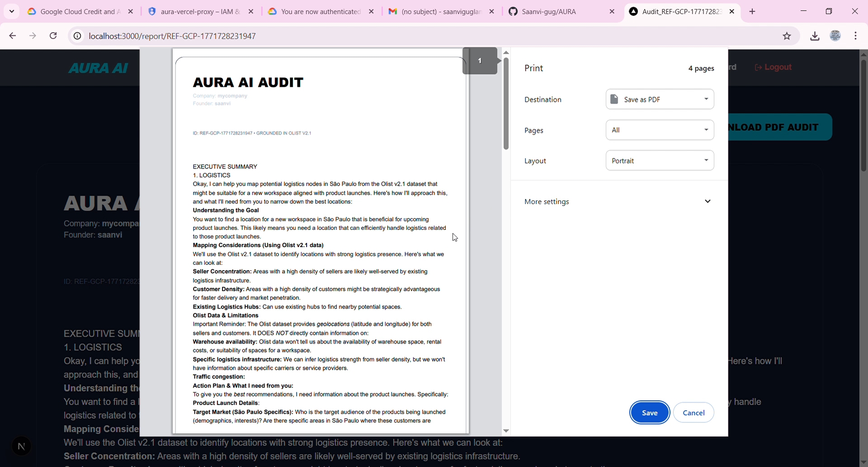
Task: Open Pages All dropdown
Action: [660, 130]
